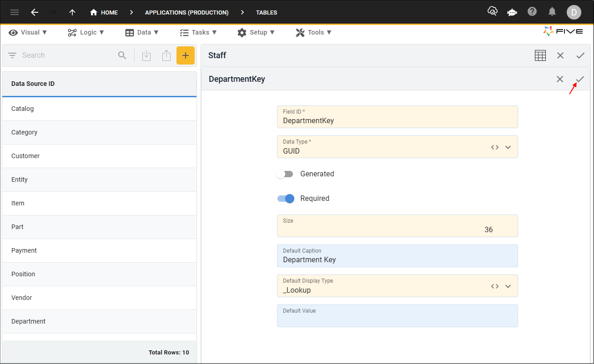Add a new table with the plus button

186,55
